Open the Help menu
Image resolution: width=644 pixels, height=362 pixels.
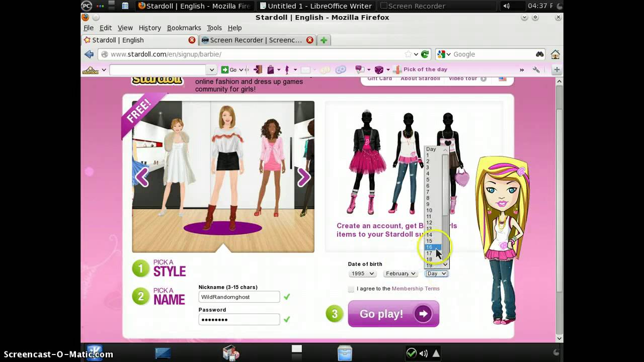point(235,28)
